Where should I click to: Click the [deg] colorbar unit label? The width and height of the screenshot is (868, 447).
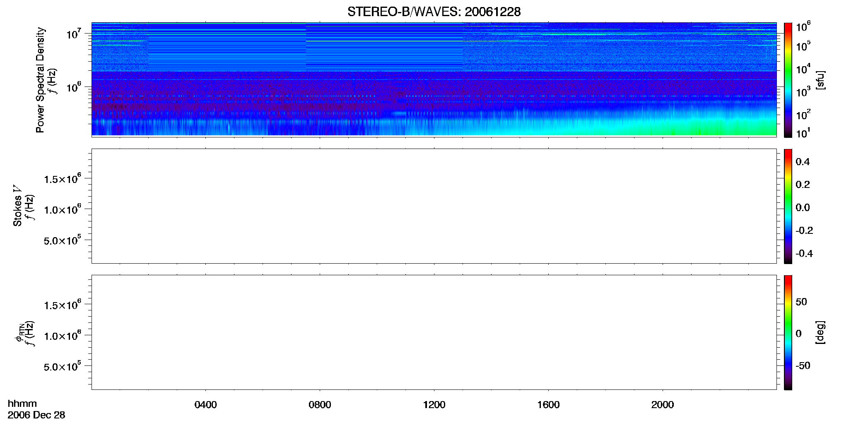tap(820, 332)
